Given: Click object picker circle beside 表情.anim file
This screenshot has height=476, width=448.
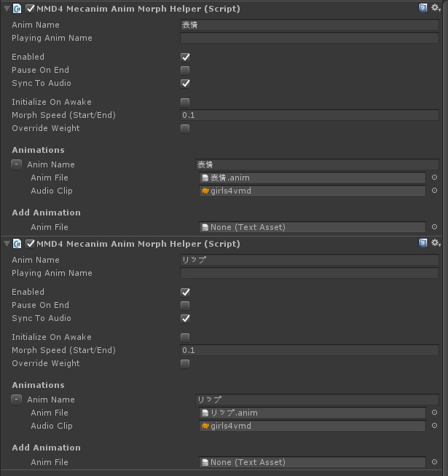Looking at the screenshot, I should coord(435,178).
